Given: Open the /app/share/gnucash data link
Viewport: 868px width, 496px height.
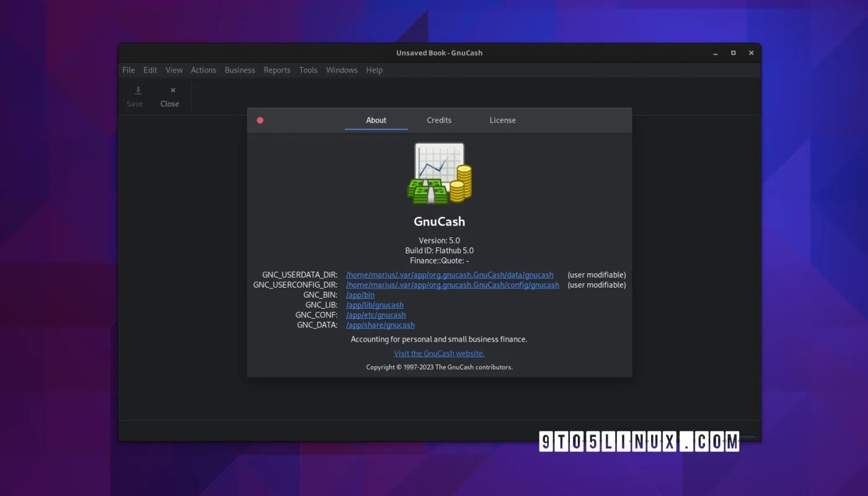Looking at the screenshot, I should tap(380, 325).
